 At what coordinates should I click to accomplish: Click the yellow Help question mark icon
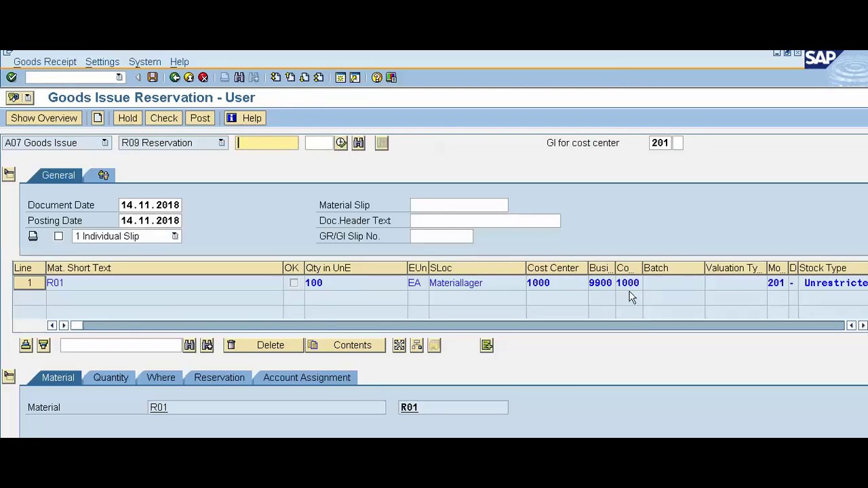click(377, 77)
